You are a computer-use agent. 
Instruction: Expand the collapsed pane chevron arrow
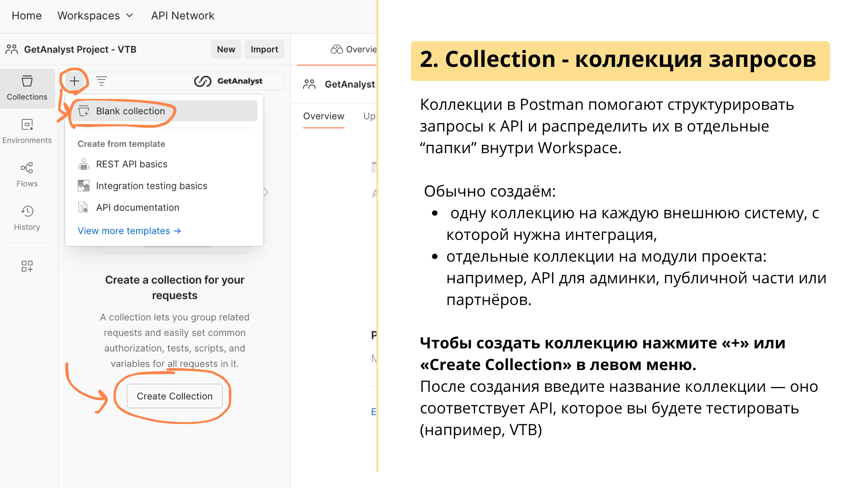coord(266,192)
